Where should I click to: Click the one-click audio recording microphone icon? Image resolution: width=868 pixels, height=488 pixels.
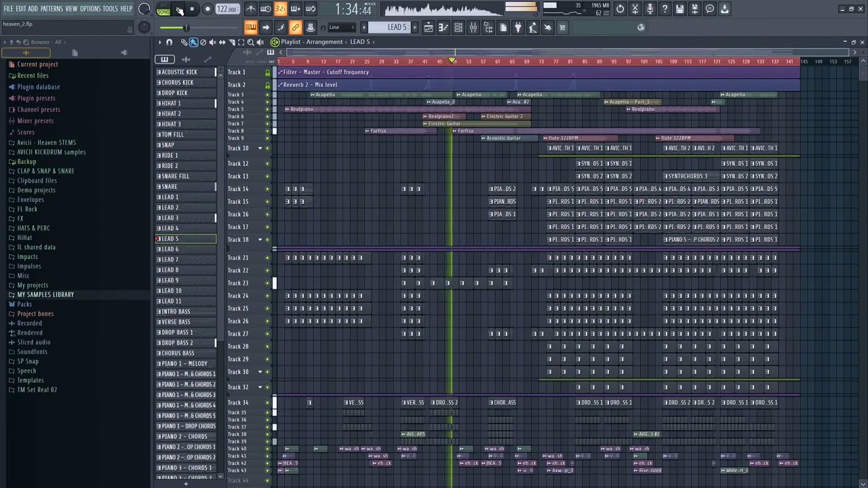point(650,9)
